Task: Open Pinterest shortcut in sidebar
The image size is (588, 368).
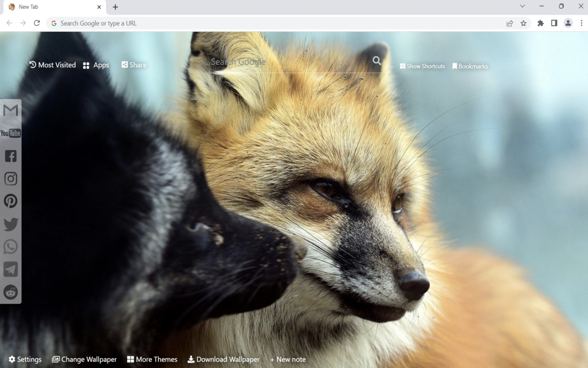Action: (x=11, y=201)
